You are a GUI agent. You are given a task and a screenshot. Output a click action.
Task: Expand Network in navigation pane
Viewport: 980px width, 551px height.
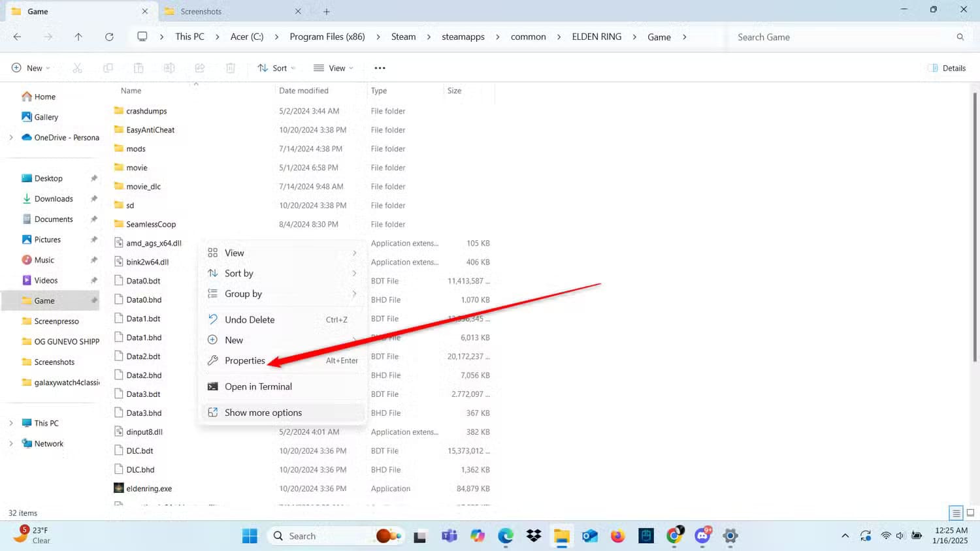(x=11, y=444)
